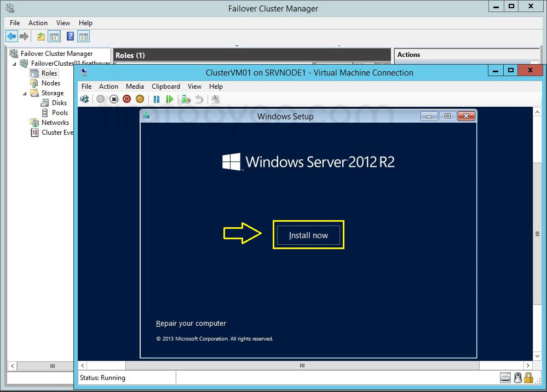Click Forward arrow in Failover Cluster Manager toolbar

click(24, 36)
